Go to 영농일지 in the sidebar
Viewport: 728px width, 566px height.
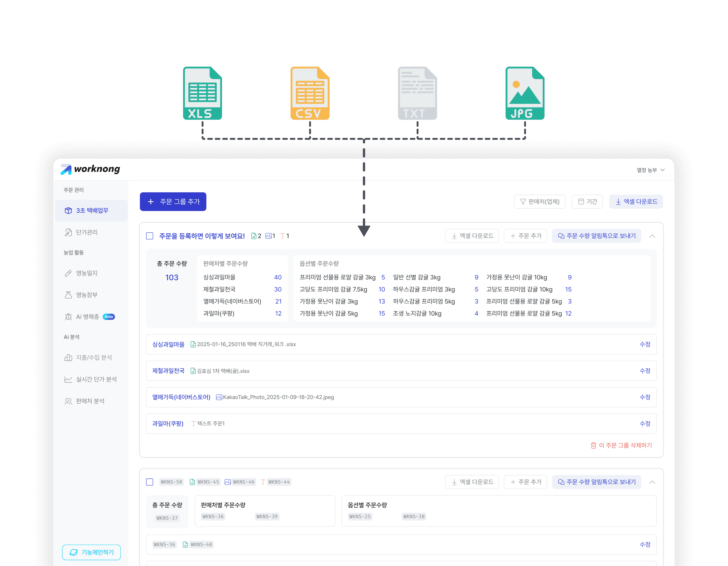(x=87, y=273)
